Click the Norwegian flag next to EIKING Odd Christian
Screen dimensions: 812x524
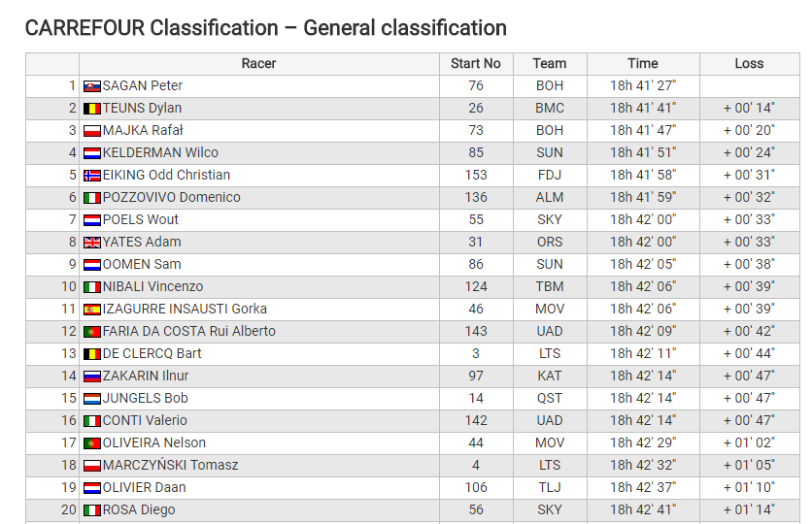coord(92,176)
